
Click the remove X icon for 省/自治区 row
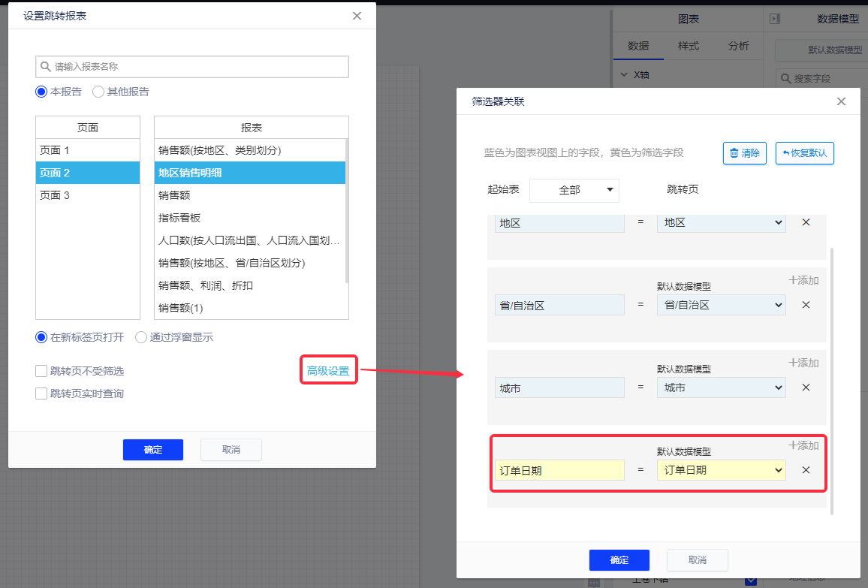(x=806, y=305)
